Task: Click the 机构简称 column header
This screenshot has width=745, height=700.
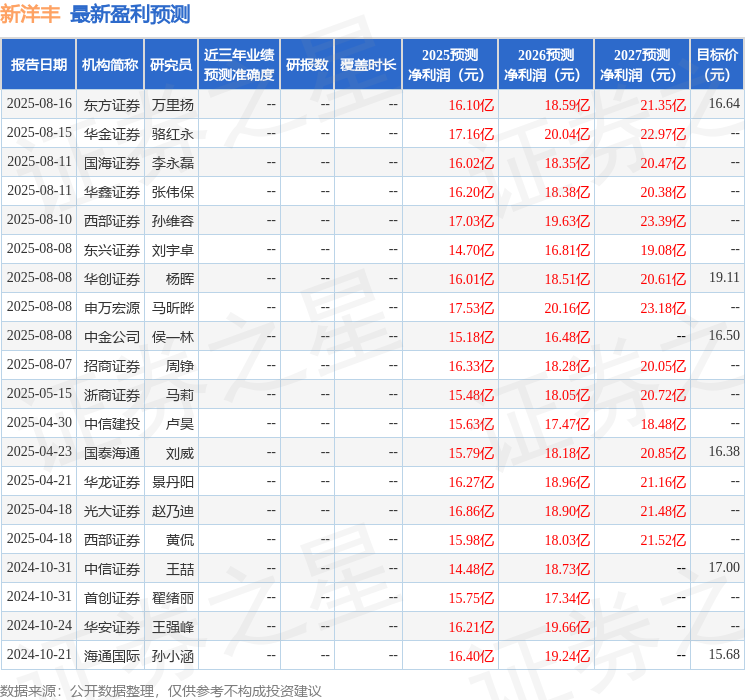Action: [x=110, y=65]
